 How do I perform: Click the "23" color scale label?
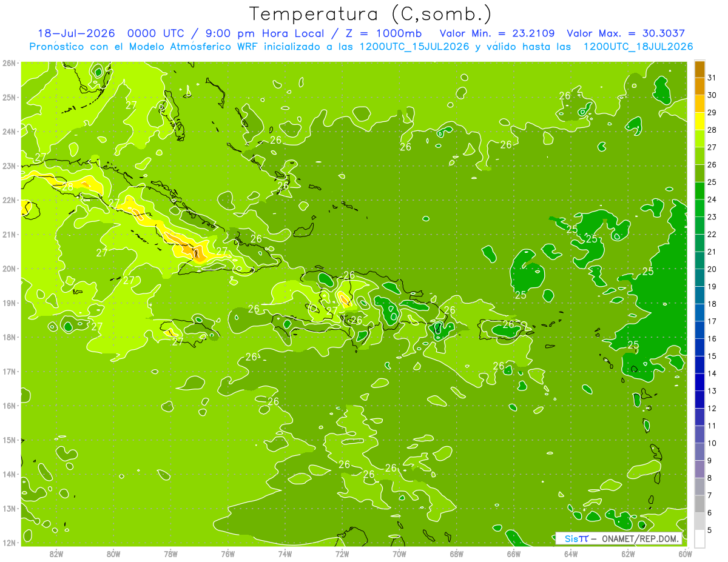pyautogui.click(x=712, y=217)
